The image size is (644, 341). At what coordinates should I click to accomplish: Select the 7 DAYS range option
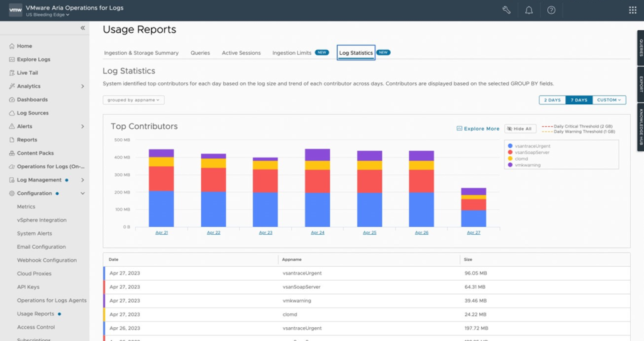click(x=579, y=100)
